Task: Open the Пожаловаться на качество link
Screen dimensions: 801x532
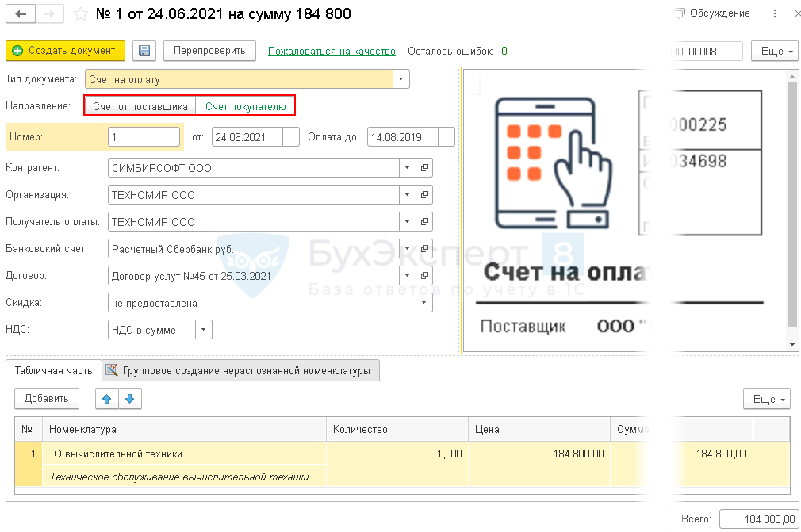Action: (x=332, y=51)
